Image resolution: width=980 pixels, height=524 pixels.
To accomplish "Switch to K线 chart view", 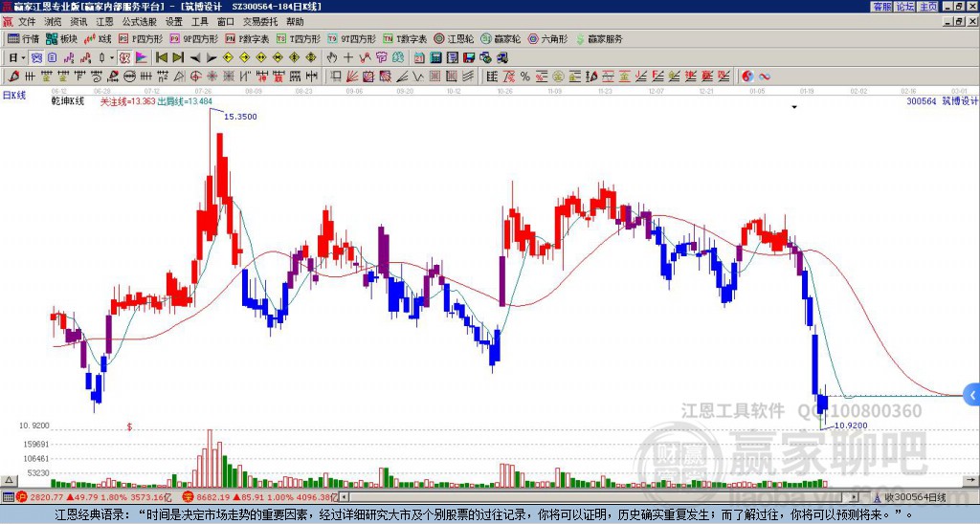I will click(98, 38).
